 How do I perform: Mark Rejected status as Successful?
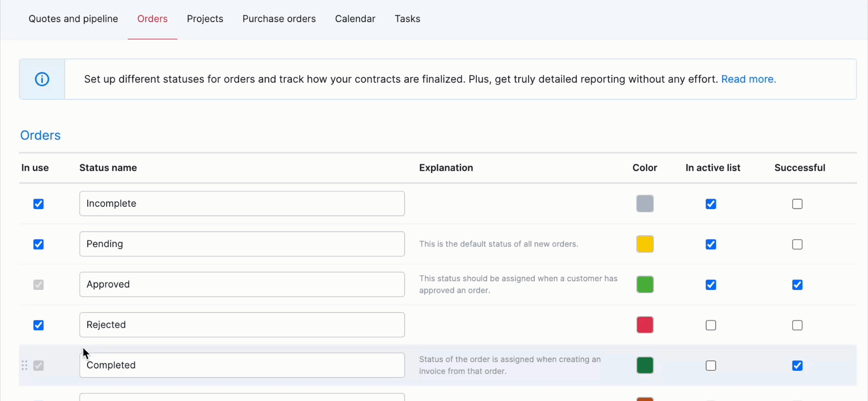click(797, 325)
